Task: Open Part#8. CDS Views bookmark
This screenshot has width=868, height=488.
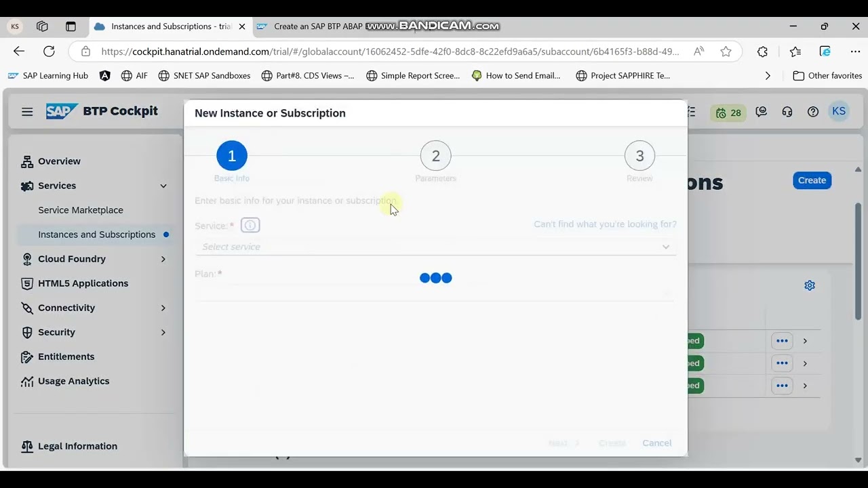Action: 308,76
